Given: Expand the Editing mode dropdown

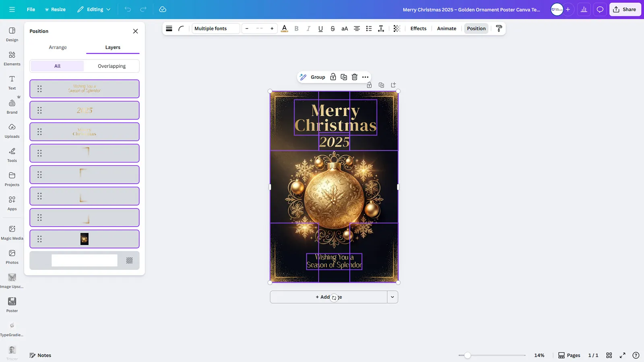Looking at the screenshot, I should (93, 9).
